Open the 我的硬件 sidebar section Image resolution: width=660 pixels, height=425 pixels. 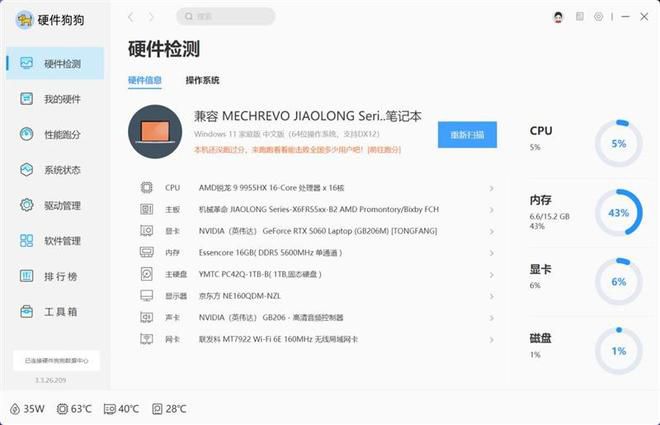click(55, 99)
